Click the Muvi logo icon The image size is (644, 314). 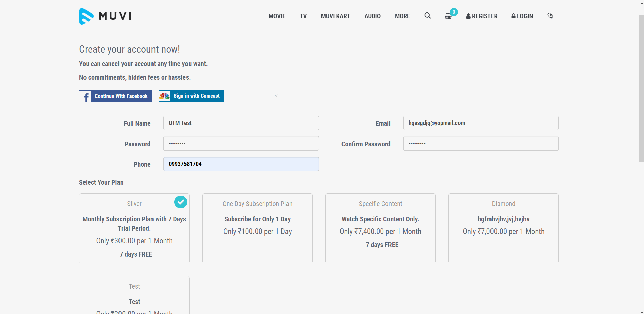[x=86, y=16]
